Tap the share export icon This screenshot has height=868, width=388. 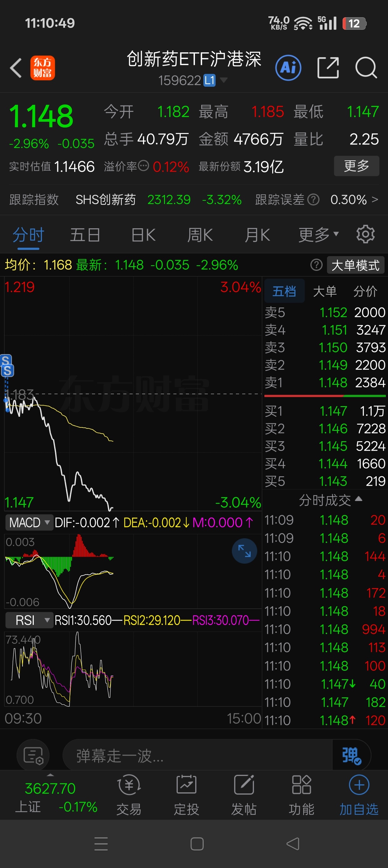pyautogui.click(x=328, y=68)
